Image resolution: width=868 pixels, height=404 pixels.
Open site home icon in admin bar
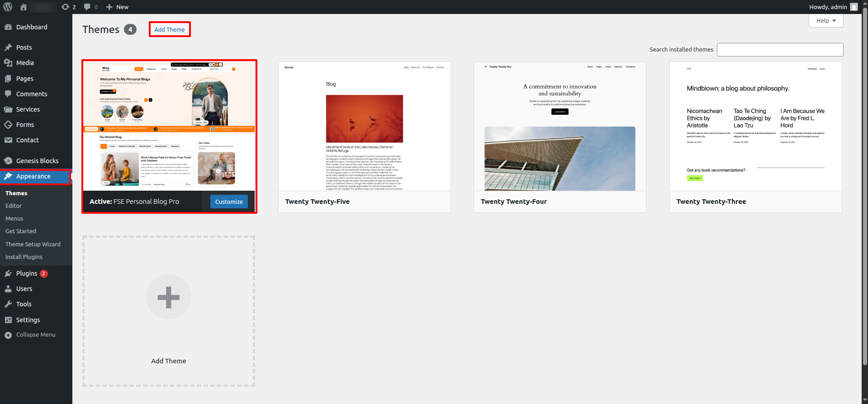coord(24,7)
